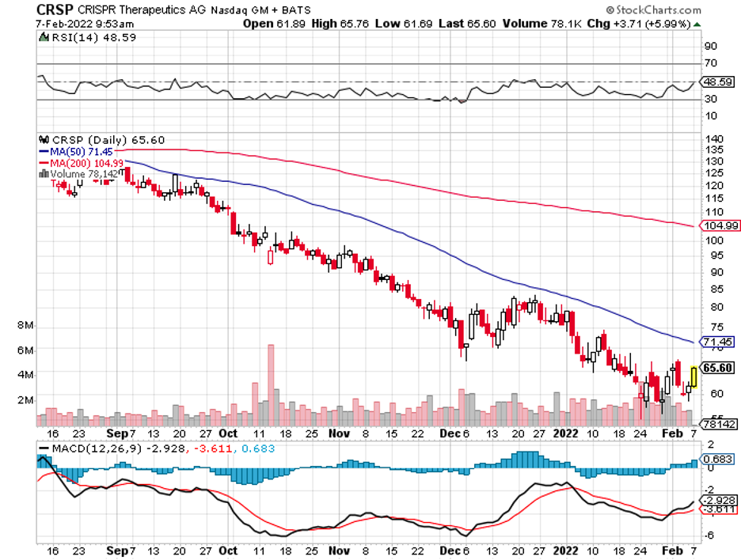Click the 2M volume axis label
Image resolution: width=741 pixels, height=560 pixels.
pyautogui.click(x=25, y=400)
